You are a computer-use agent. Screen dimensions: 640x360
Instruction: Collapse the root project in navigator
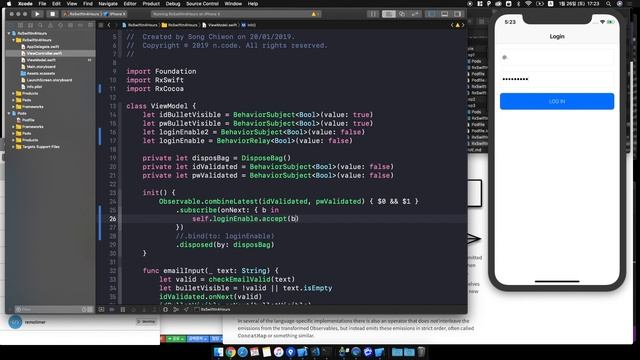pos(9,33)
